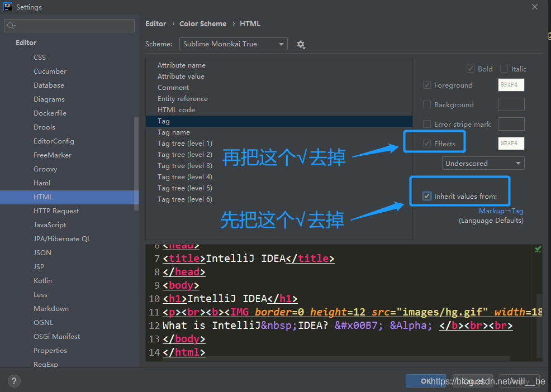Open the help question mark button
551x392 pixels.
coord(14,381)
